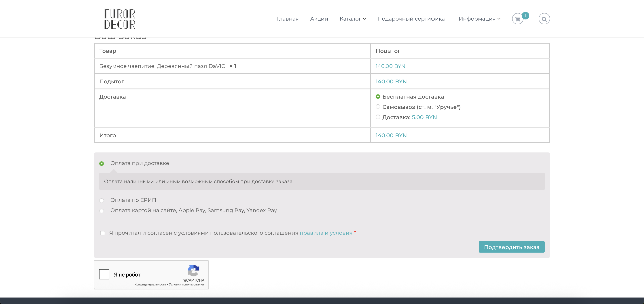
Task: Click the Товар column header
Action: click(x=108, y=51)
